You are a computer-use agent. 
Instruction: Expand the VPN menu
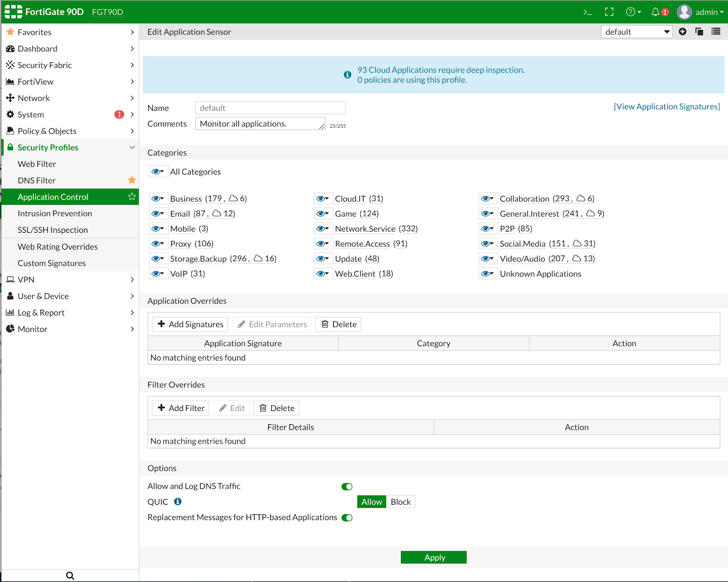(70, 279)
